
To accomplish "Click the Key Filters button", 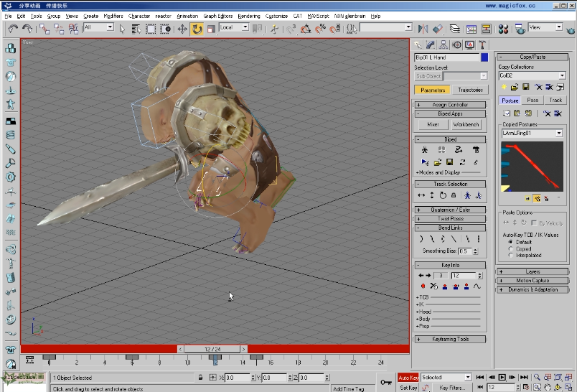I will tap(452, 388).
